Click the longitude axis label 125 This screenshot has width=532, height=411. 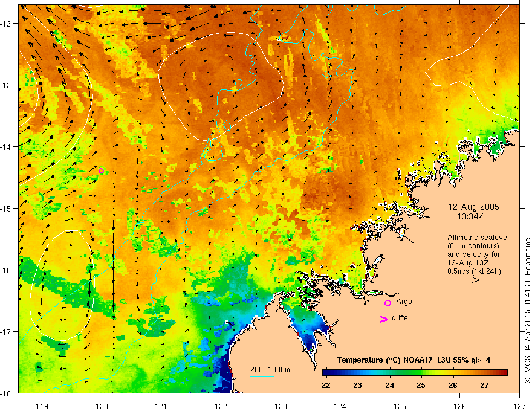point(400,406)
